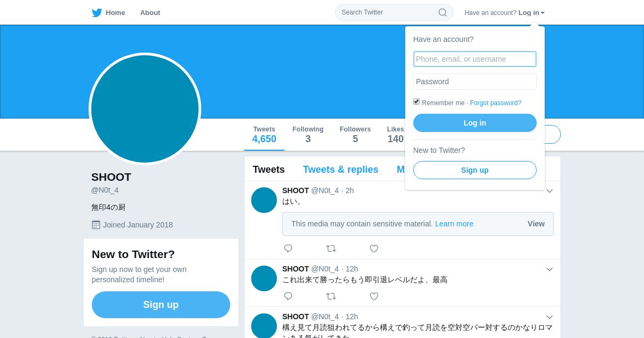Viewport: 644px width, 338px height.
Task: View the sensitive media content
Action: [x=536, y=224]
